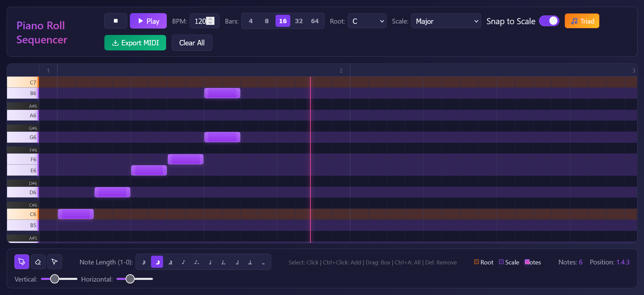The height and width of the screenshot is (295, 644).
Task: Click the G6 piano key
Action: [23, 137]
